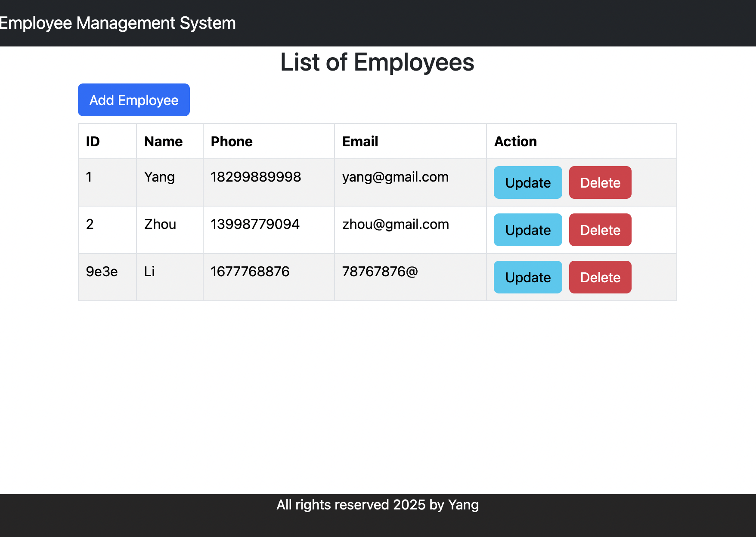Select phone number 18299889998

pyautogui.click(x=256, y=177)
